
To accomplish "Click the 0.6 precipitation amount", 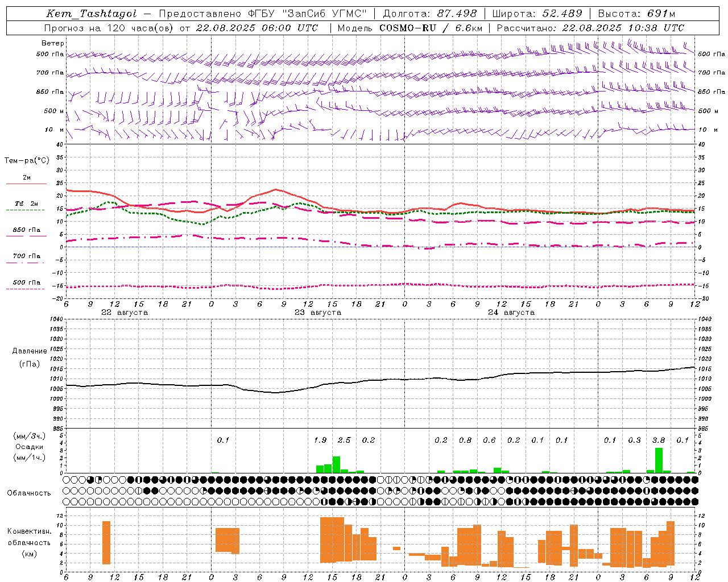I will 489,440.
